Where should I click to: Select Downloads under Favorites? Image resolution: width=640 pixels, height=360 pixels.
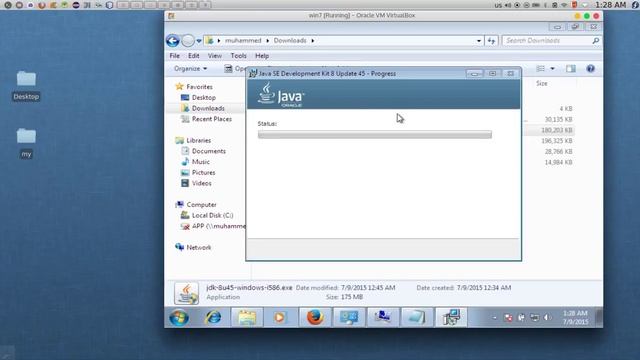point(208,108)
